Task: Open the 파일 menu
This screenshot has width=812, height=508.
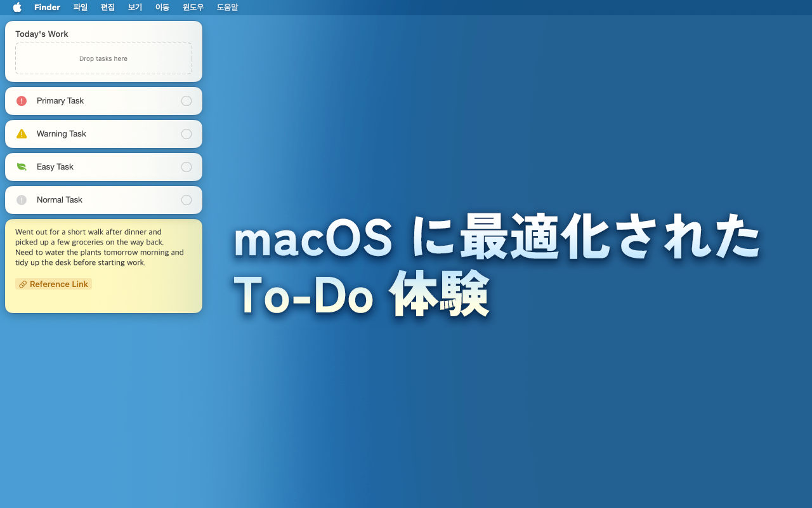Action: click(81, 8)
